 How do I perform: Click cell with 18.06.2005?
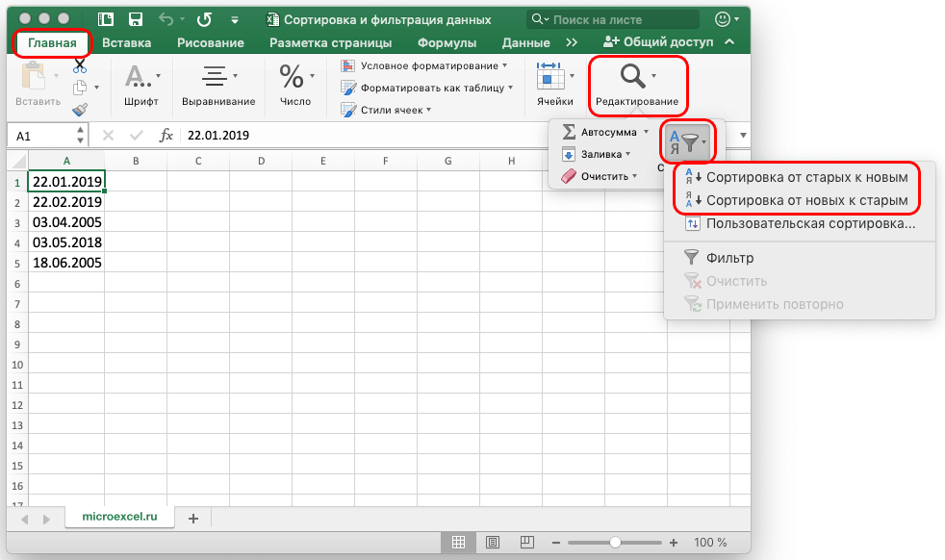click(x=66, y=263)
